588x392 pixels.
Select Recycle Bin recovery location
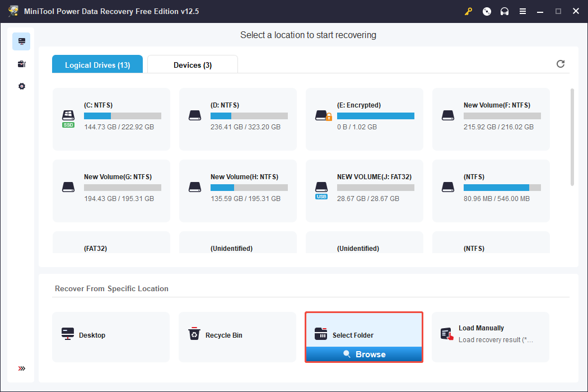(x=237, y=335)
